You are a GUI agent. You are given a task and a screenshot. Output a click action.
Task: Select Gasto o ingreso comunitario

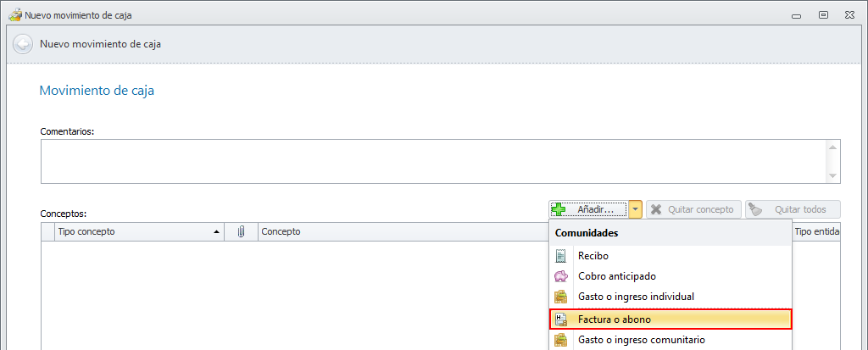coord(641,340)
